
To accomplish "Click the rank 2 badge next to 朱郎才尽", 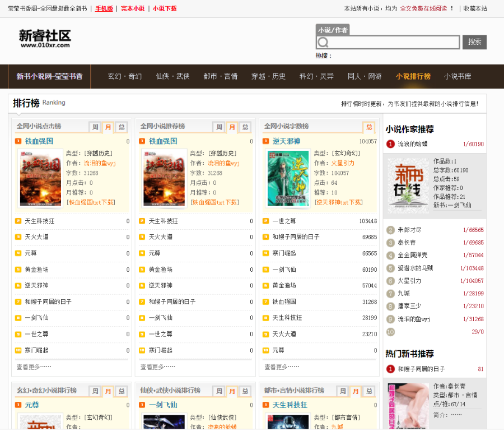I will [x=390, y=230].
